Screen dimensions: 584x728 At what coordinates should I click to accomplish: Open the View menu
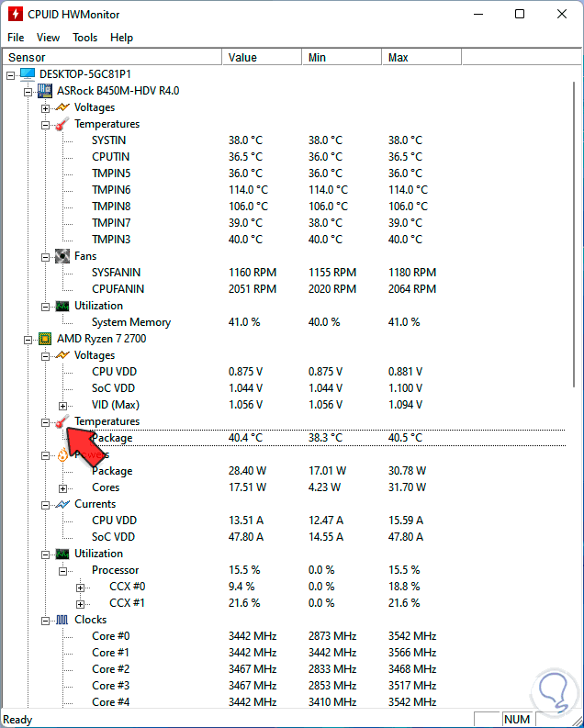(49, 38)
